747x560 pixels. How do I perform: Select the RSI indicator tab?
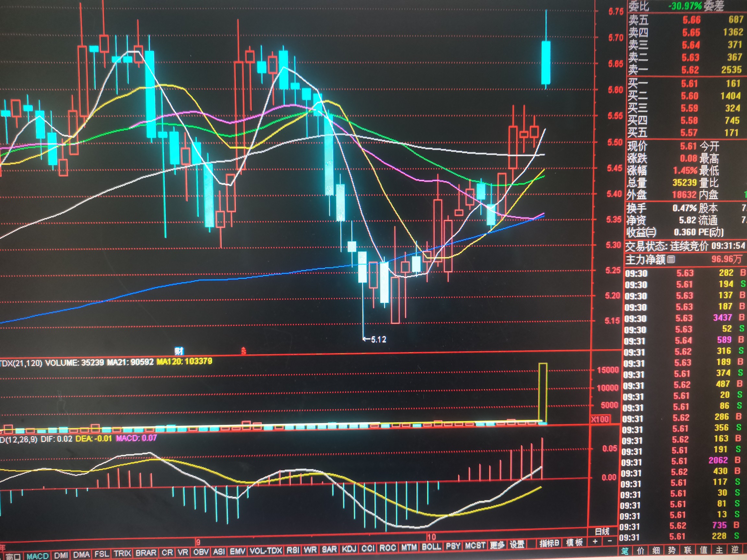[293, 550]
